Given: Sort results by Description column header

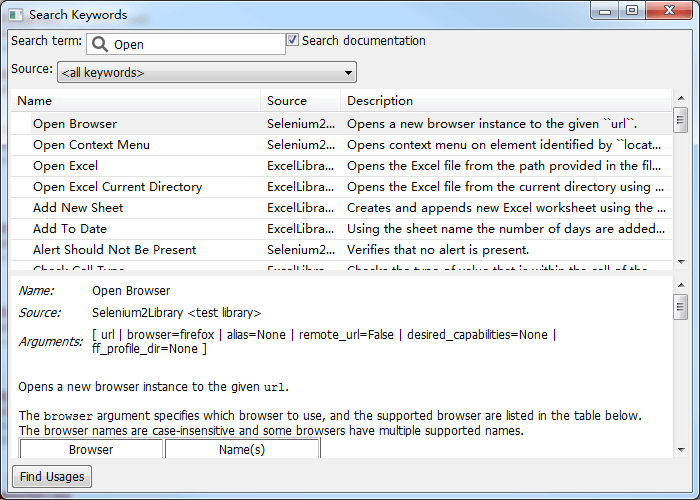Looking at the screenshot, I should click(x=506, y=100).
